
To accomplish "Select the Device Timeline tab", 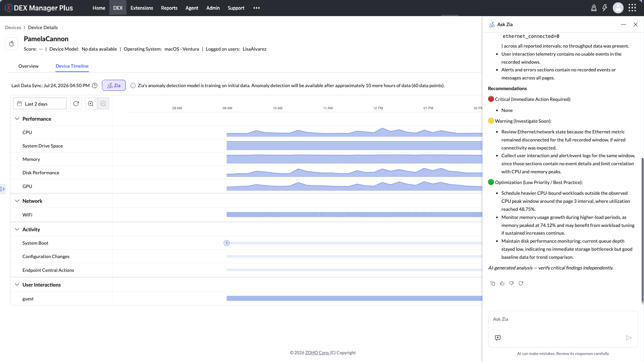I will [72, 66].
